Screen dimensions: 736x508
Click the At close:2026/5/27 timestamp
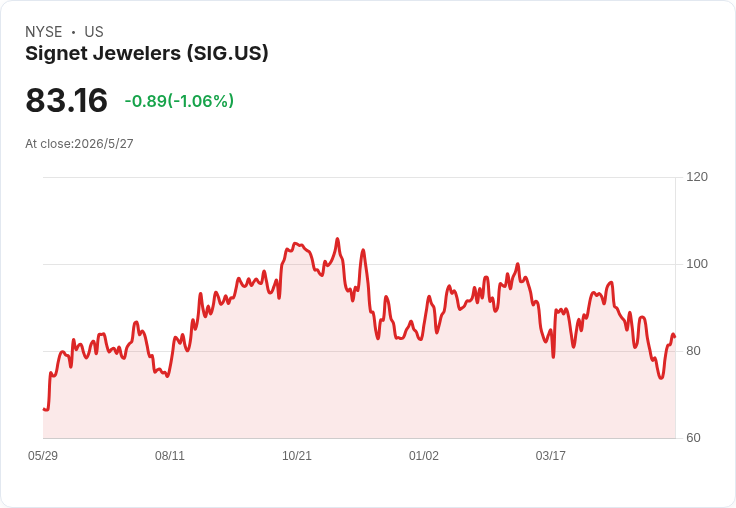coord(79,144)
